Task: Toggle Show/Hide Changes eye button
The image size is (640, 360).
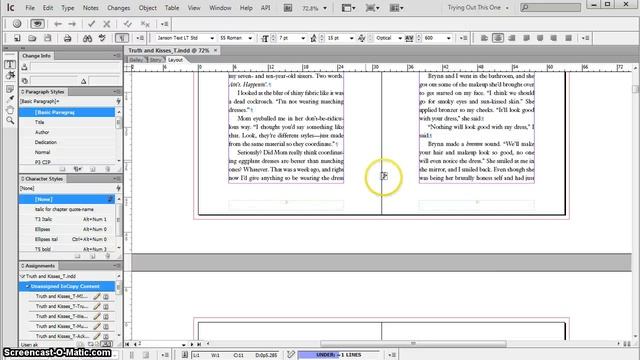Action: (37, 24)
